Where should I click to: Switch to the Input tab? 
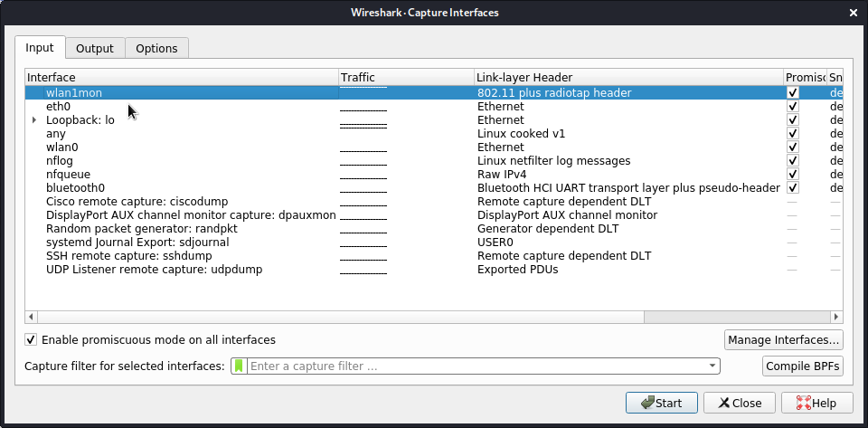click(40, 48)
